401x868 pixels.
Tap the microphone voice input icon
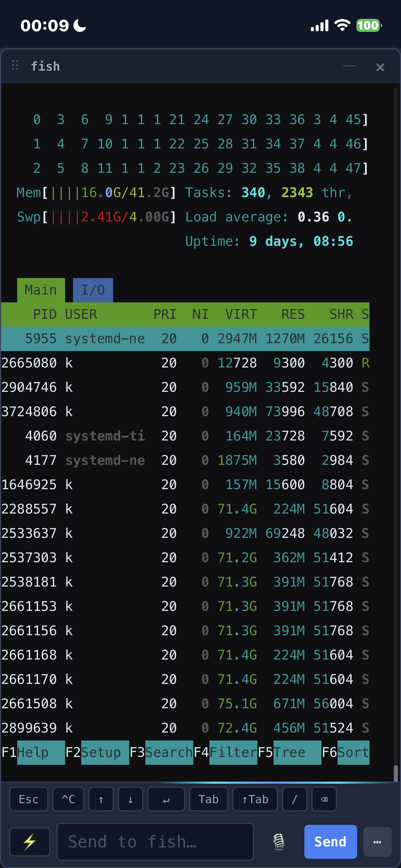(279, 842)
